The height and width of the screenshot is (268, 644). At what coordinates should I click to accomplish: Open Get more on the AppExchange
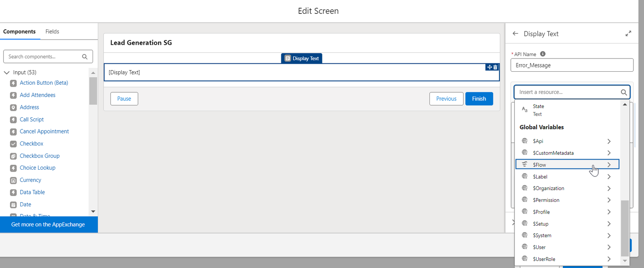point(48,224)
